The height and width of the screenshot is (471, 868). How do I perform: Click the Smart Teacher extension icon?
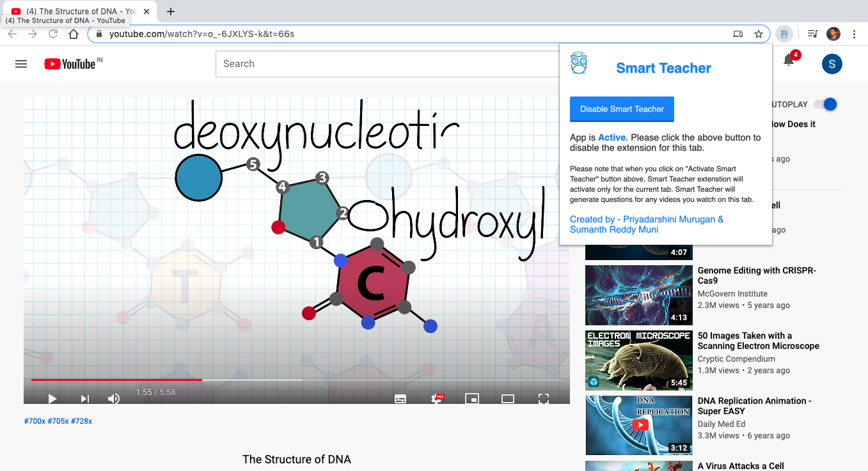point(784,34)
